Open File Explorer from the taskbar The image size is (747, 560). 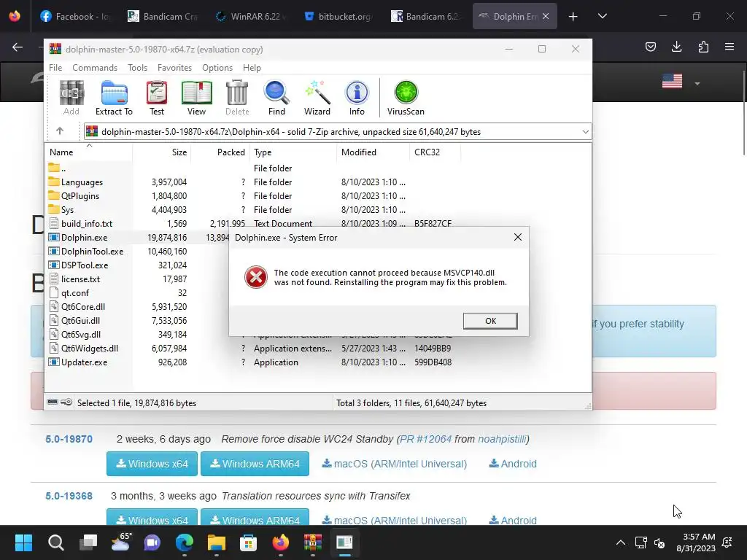(x=216, y=542)
